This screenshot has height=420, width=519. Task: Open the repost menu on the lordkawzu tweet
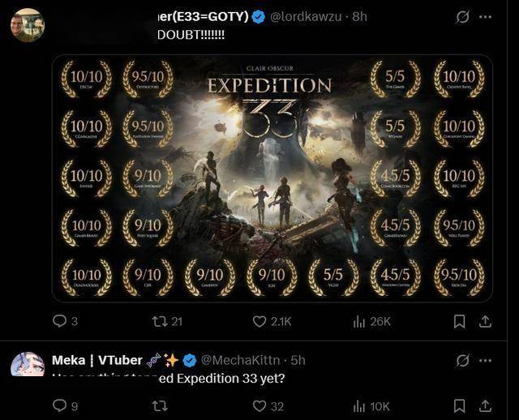[x=160, y=321]
